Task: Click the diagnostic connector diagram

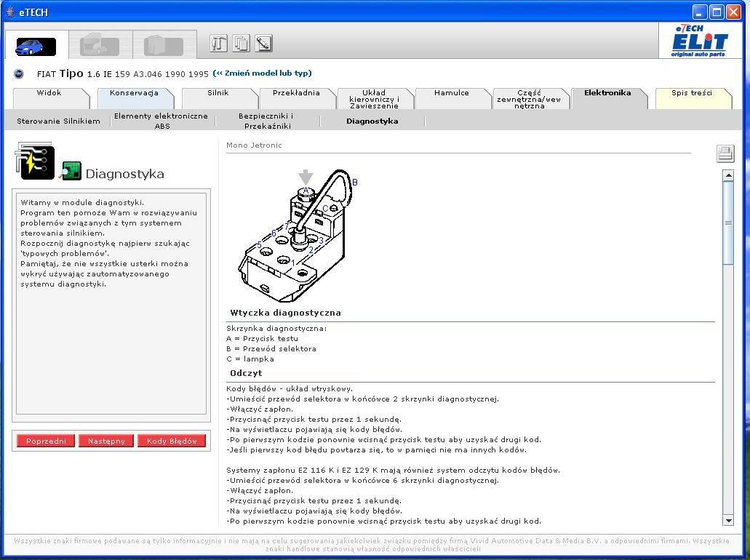Action: pos(298,236)
